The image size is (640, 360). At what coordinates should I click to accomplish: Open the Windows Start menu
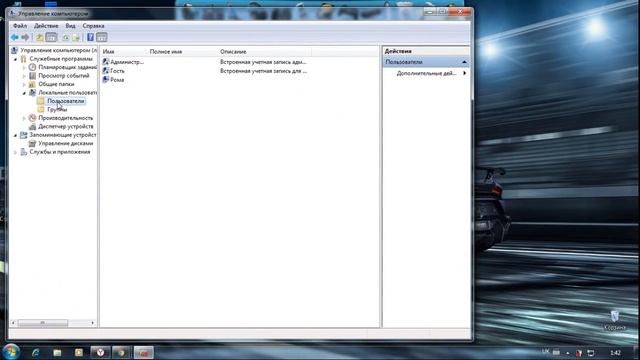pos(11,352)
